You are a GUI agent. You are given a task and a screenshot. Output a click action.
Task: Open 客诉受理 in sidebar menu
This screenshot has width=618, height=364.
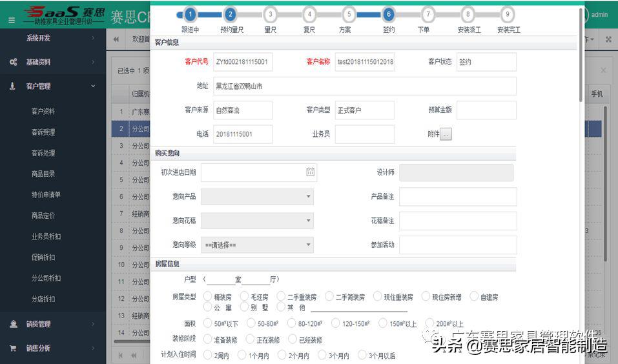click(43, 132)
